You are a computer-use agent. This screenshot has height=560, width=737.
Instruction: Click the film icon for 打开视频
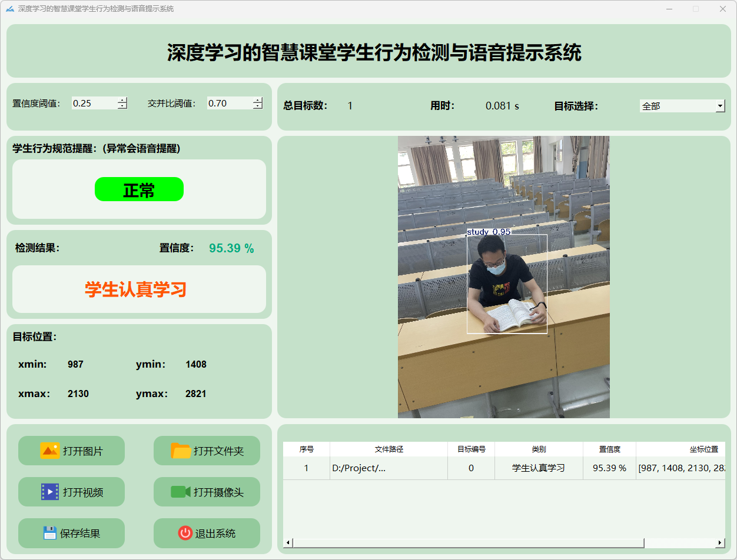click(x=49, y=492)
